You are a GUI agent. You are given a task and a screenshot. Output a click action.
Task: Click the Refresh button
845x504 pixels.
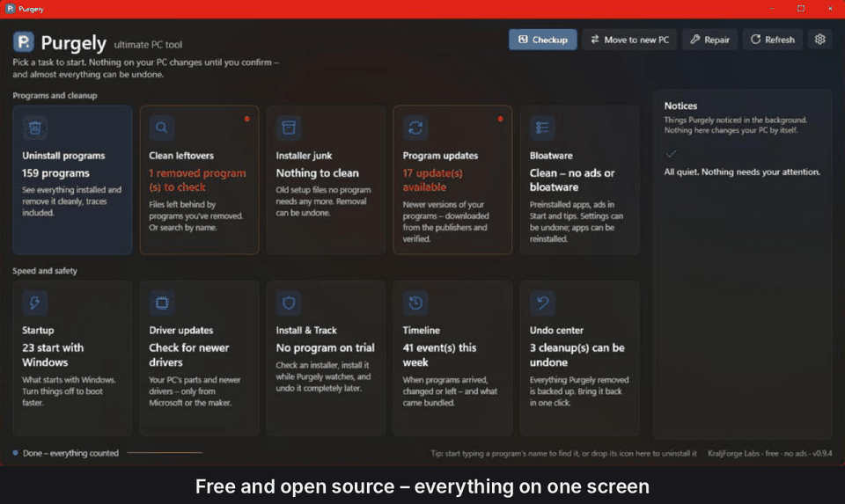pyautogui.click(x=772, y=40)
